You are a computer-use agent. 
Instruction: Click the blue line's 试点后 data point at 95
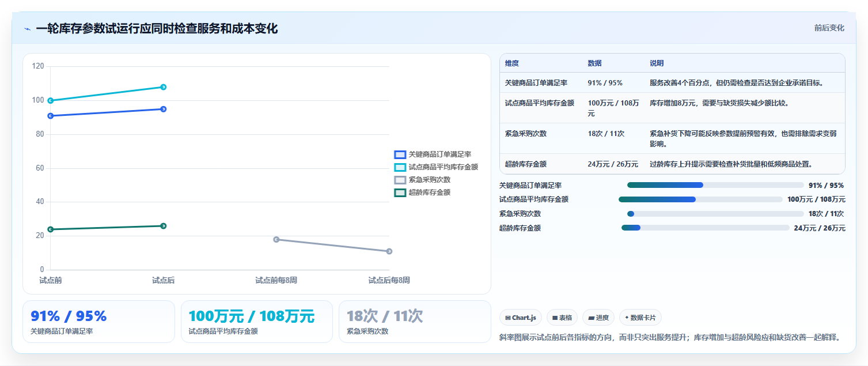pyautogui.click(x=164, y=109)
